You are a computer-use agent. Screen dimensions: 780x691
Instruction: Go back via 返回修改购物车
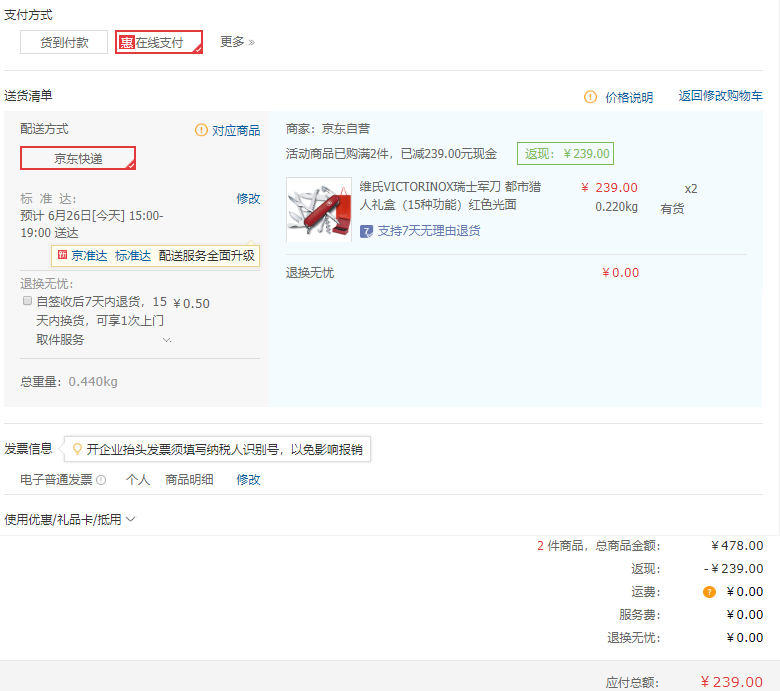(x=720, y=96)
